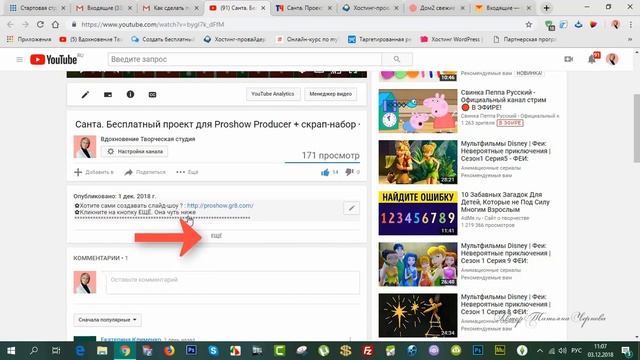Switch to the Дом2 свежие tab
Screen dimensions: 640x360
coord(437,8)
